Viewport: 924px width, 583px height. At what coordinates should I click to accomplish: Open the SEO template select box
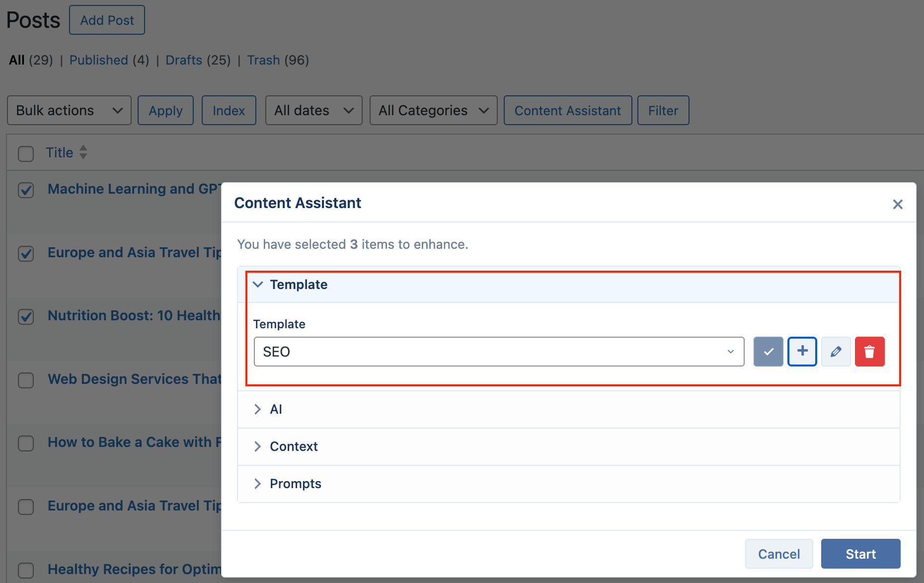[499, 352]
